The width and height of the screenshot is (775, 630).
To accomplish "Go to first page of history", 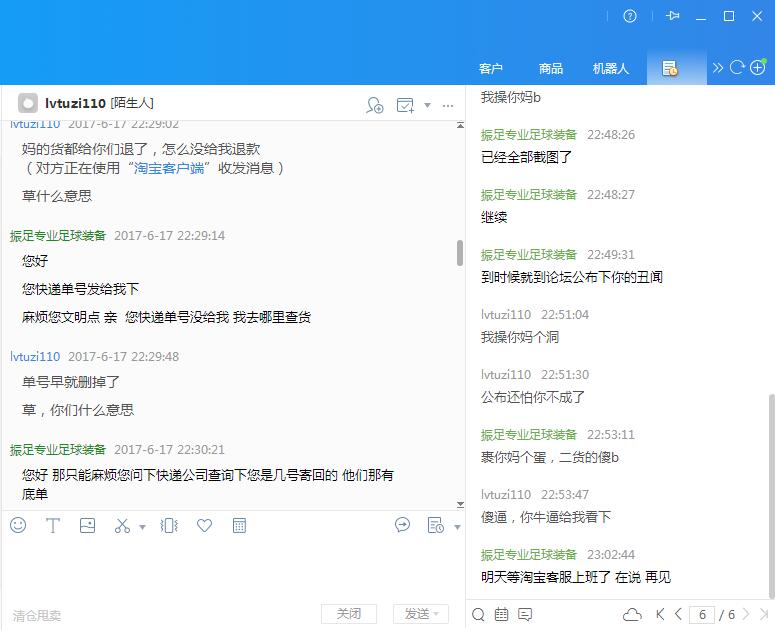I will click(660, 614).
